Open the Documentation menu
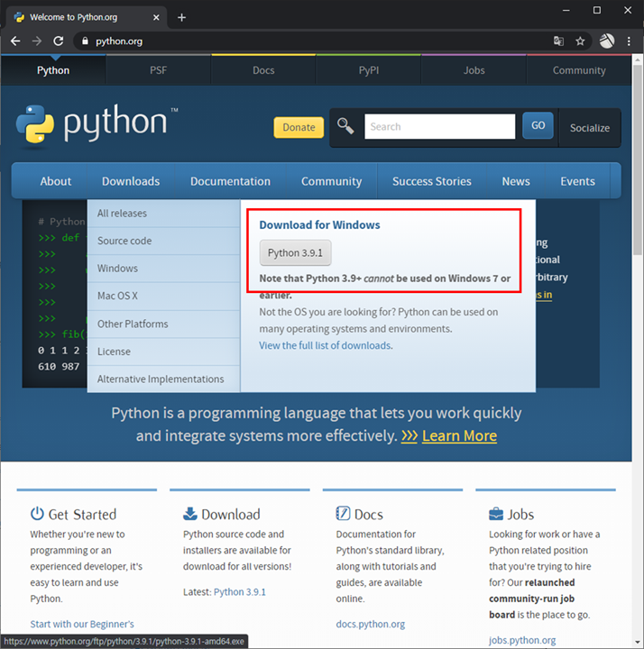The image size is (644, 649). pos(230,181)
